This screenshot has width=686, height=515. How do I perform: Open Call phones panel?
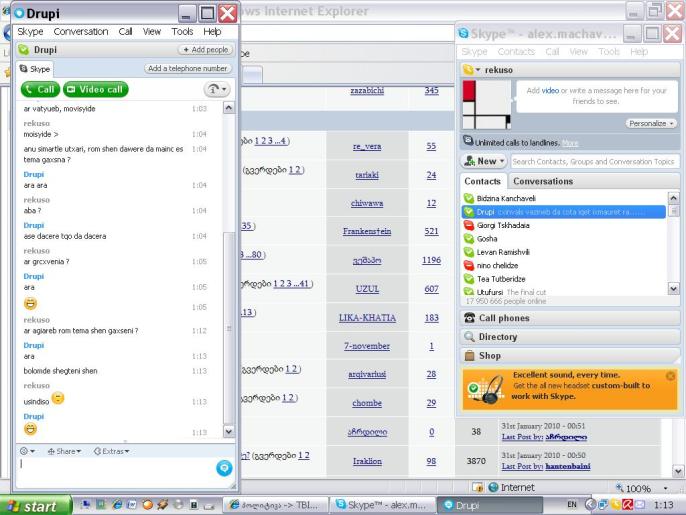point(570,318)
